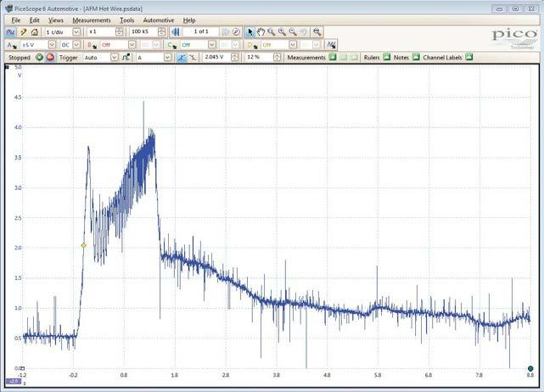
Task: Toggle Channel Labels green button
Action: tap(469, 57)
